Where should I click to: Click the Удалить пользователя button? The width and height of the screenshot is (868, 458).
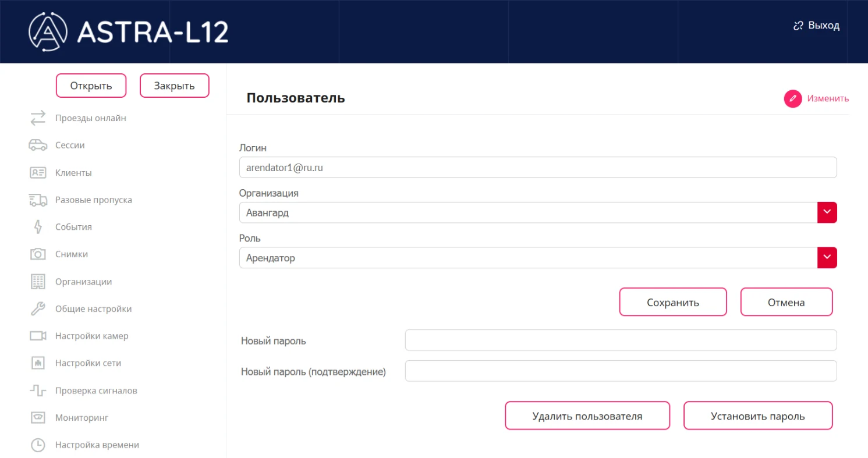[587, 416]
